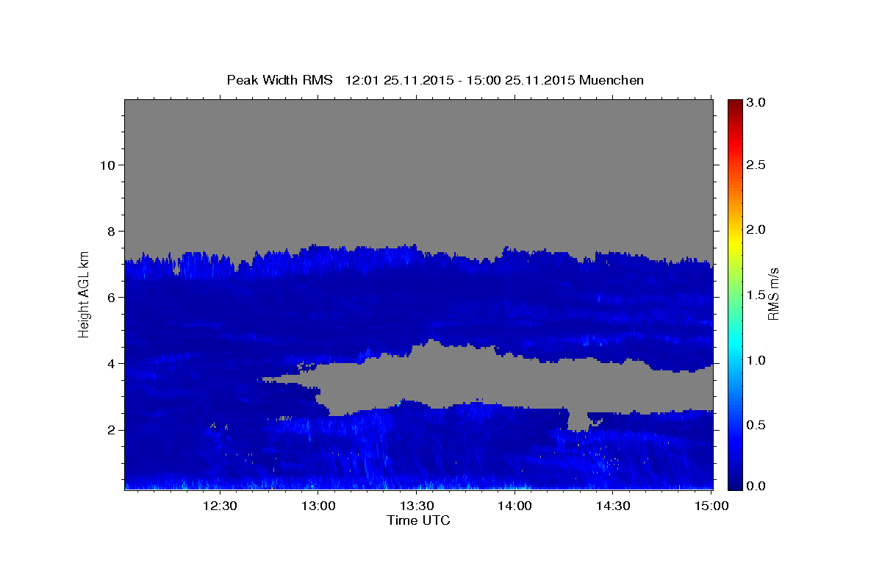Click 'Muenchen' in the plot title

(612, 80)
